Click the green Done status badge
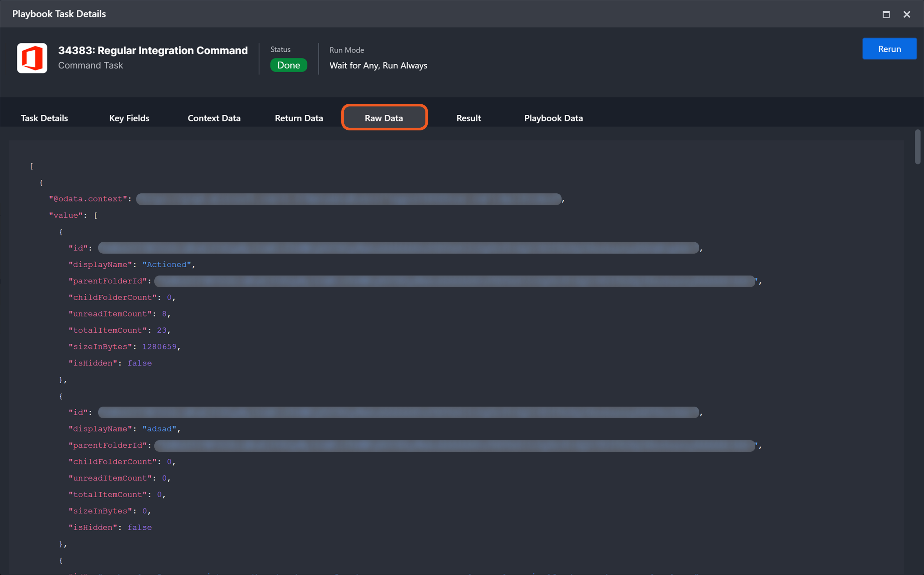The image size is (924, 575). click(x=288, y=65)
